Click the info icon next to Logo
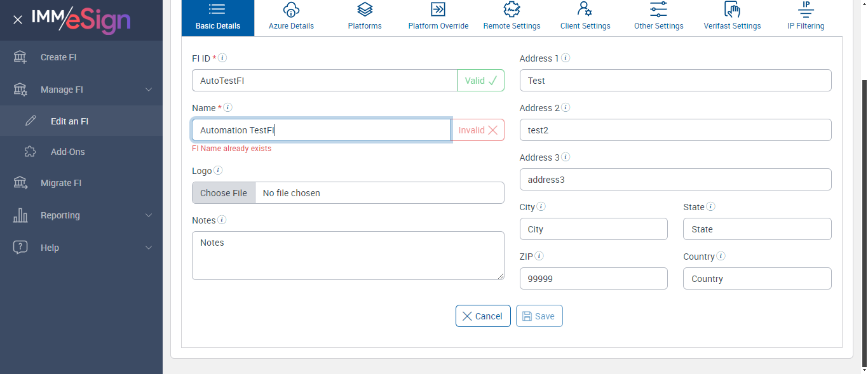The width and height of the screenshot is (868, 374). [218, 170]
